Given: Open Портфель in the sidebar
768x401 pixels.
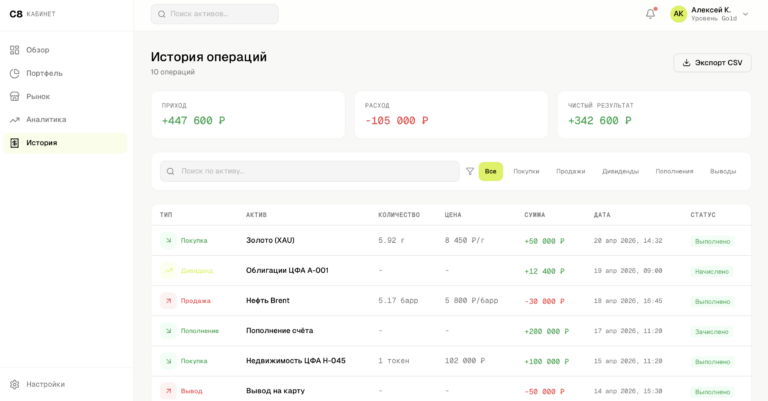Looking at the screenshot, I should point(44,73).
